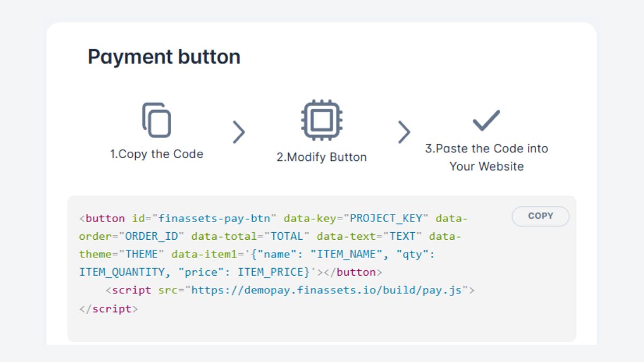Click the arrow between Modify Button and step 3
This screenshot has width=644, height=362.
[x=405, y=132]
